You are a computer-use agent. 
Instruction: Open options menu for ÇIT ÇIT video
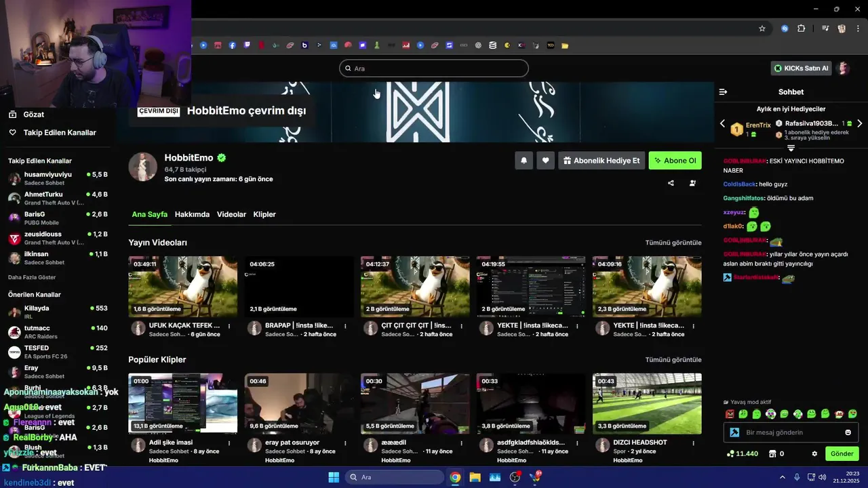[x=461, y=326]
